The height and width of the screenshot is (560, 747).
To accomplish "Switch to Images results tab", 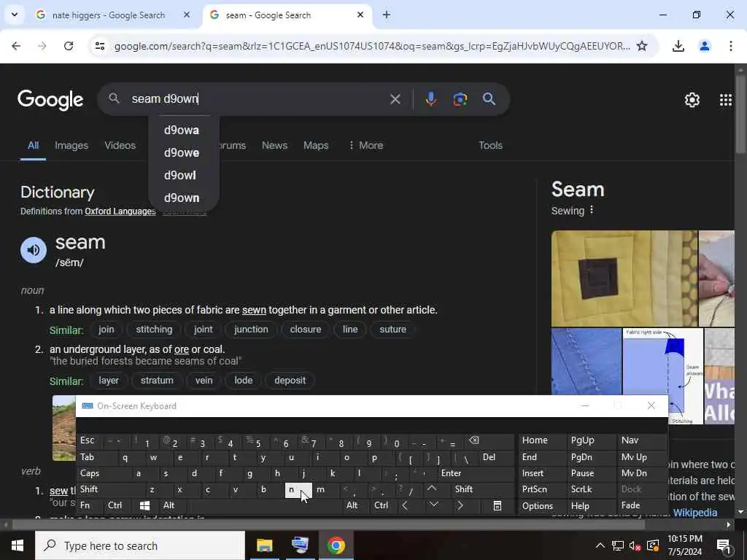I will tap(71, 145).
